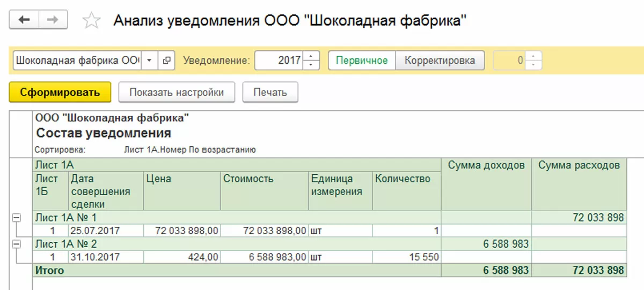Click the correction number field showing 0

[x=509, y=61]
